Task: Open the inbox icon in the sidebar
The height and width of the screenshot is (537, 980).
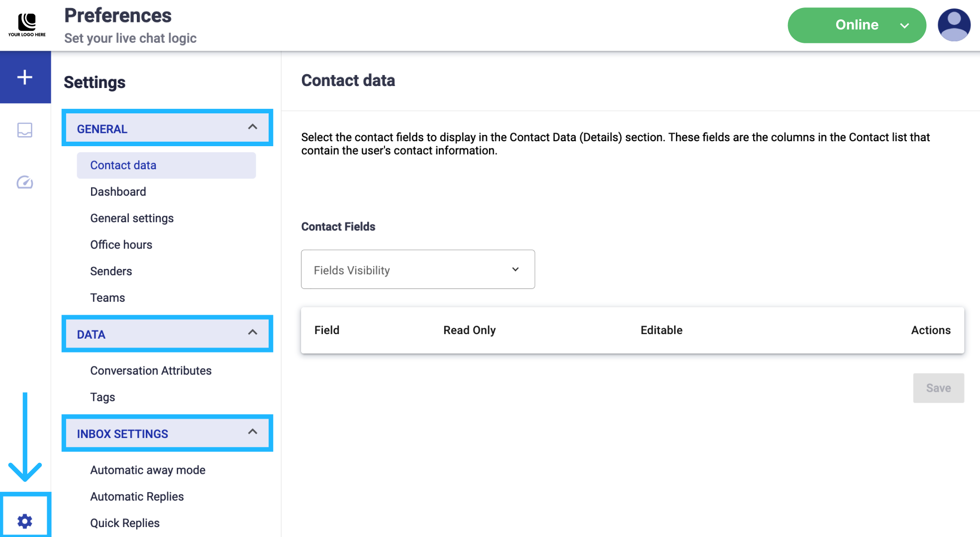Action: [25, 130]
